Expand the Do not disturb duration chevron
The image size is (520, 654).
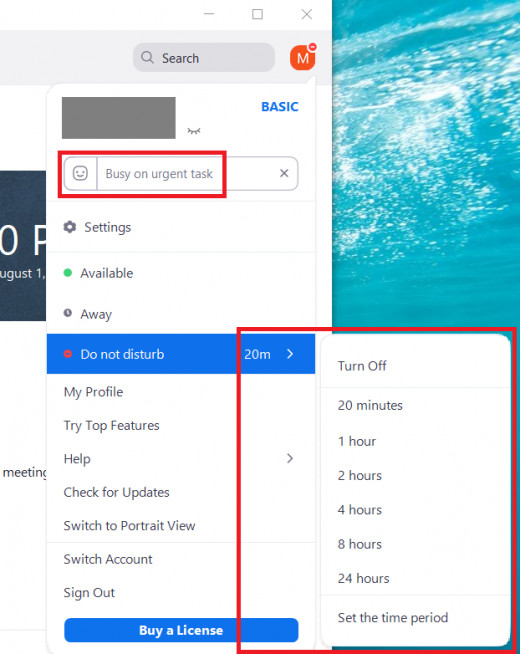290,354
